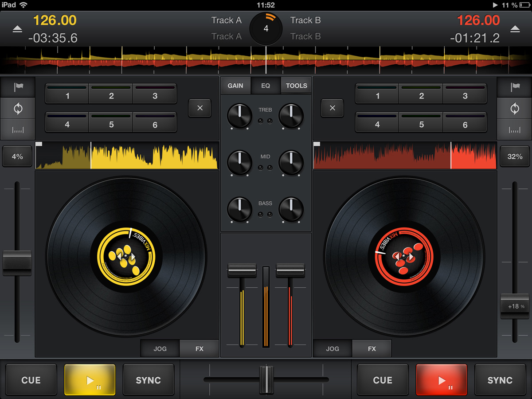The image size is (532, 399).
Task: Trigger right deck hot cue 5
Action: (421, 123)
